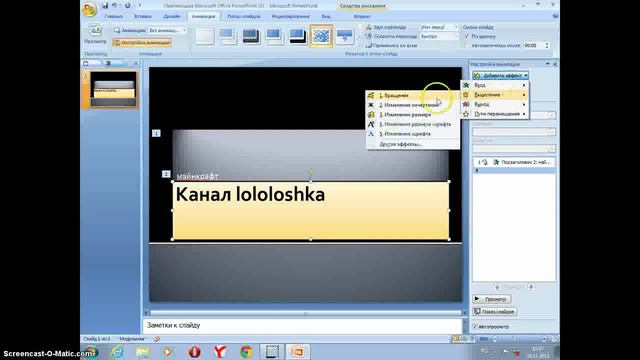Image resolution: width=640 pixels, height=360 pixels.
Task: Switch to the 'Рецензирование' ribbon tab
Action: tap(291, 16)
